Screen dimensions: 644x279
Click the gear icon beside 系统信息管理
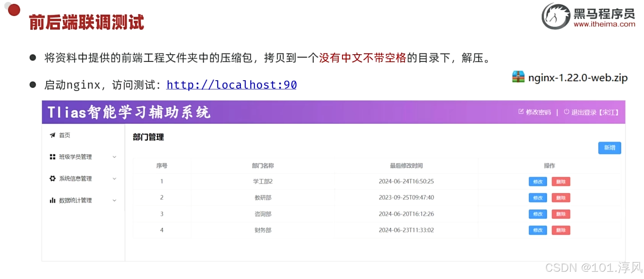click(x=53, y=178)
